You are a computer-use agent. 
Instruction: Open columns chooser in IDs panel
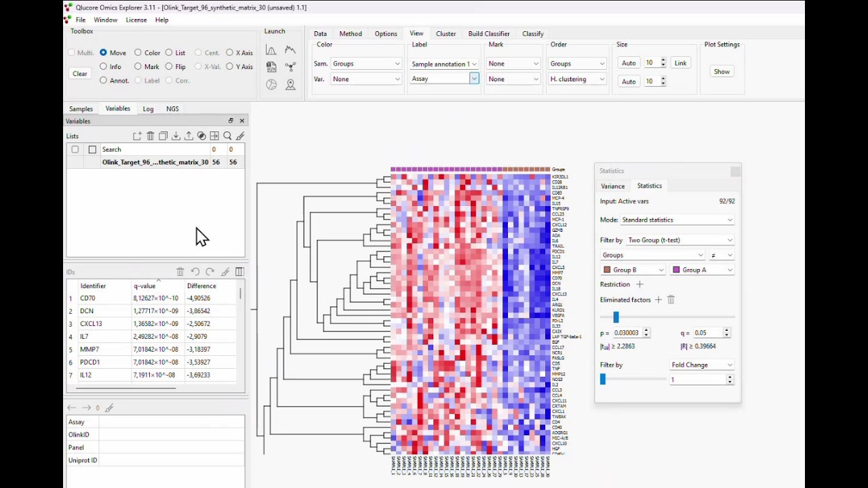(239, 272)
